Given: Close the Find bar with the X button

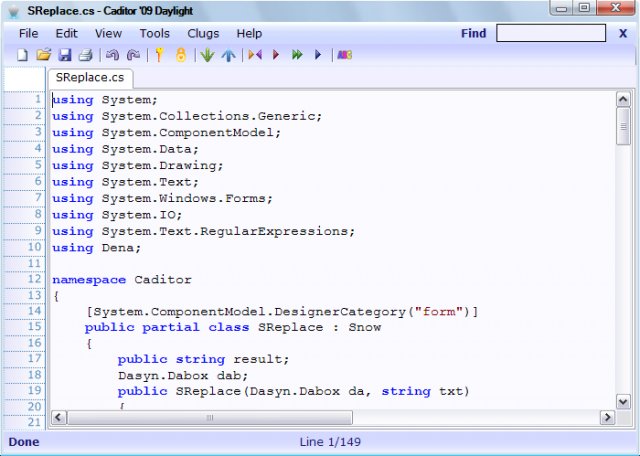Looking at the screenshot, I should coord(623,33).
